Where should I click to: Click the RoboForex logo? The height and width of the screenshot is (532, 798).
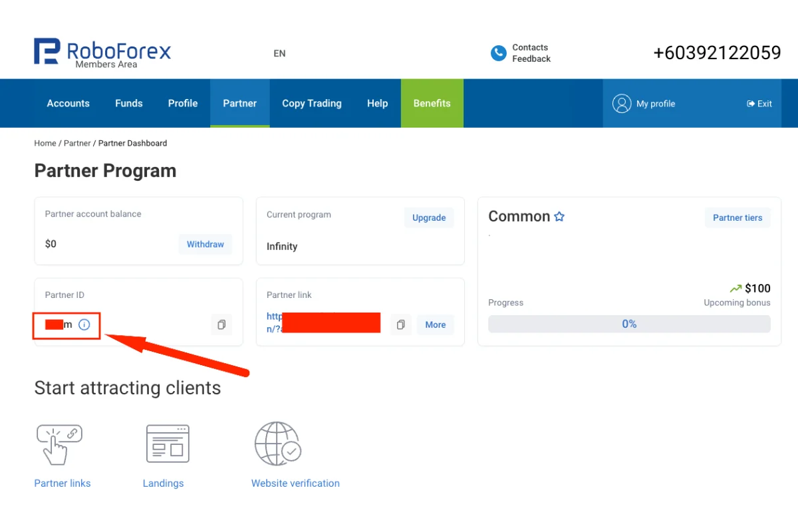coord(102,53)
